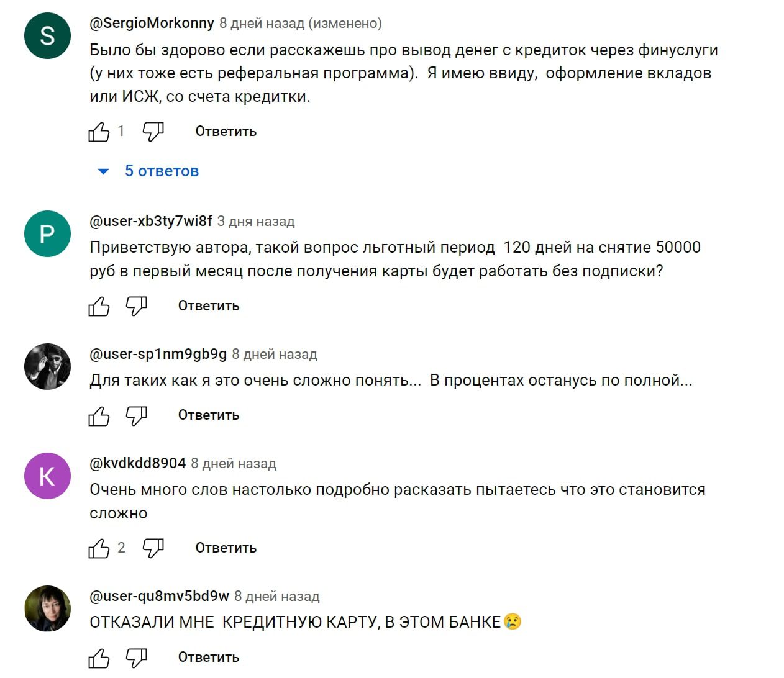Reply to the comment by @user-xb3ty7wi8f
The image size is (784, 678).
(208, 306)
